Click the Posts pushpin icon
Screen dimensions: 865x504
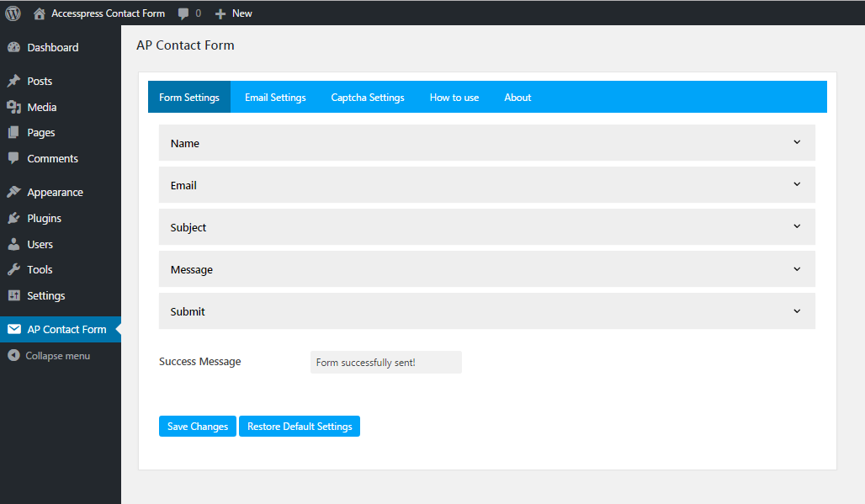tap(13, 81)
